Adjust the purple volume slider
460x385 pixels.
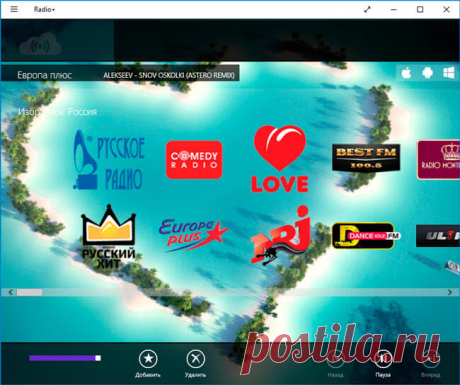click(x=65, y=358)
